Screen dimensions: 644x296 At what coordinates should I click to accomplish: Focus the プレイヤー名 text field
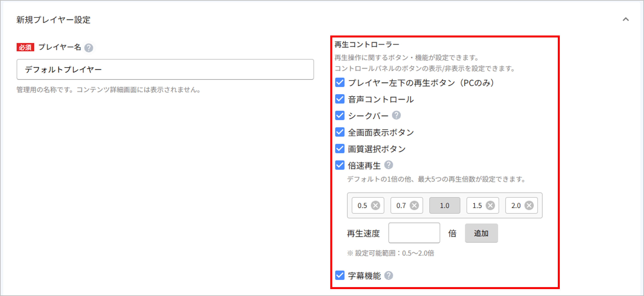point(165,69)
